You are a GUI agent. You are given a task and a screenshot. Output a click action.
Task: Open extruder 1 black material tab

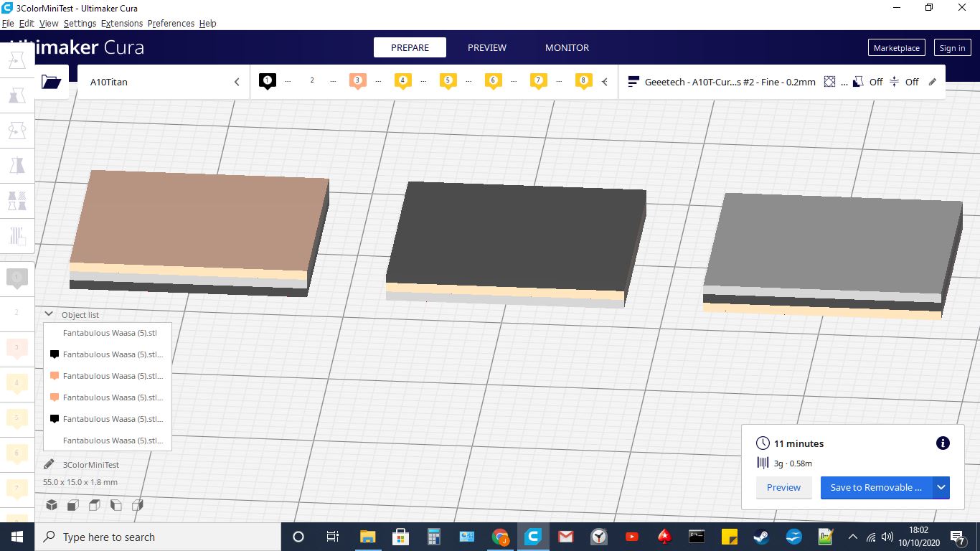[x=268, y=81]
